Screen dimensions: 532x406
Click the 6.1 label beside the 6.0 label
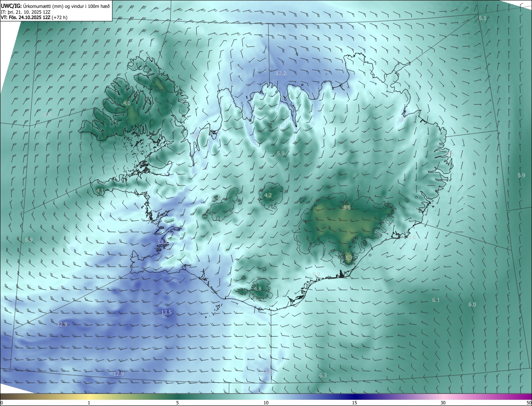tap(436, 300)
